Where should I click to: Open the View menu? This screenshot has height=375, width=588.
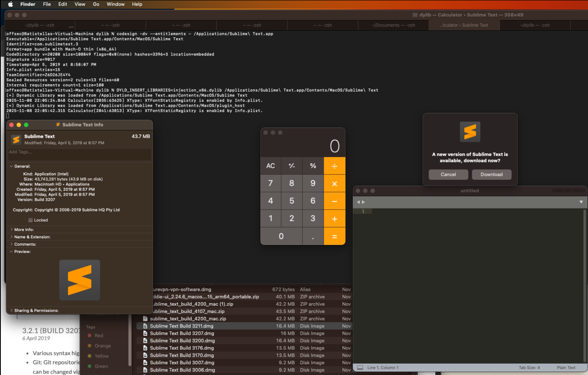coord(80,4)
